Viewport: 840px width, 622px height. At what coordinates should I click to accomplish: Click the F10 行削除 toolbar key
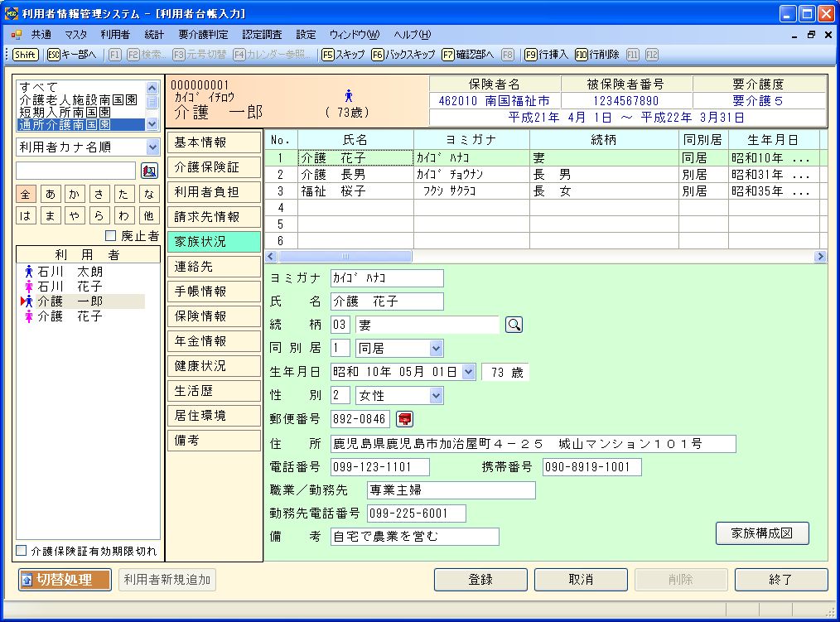click(x=596, y=55)
